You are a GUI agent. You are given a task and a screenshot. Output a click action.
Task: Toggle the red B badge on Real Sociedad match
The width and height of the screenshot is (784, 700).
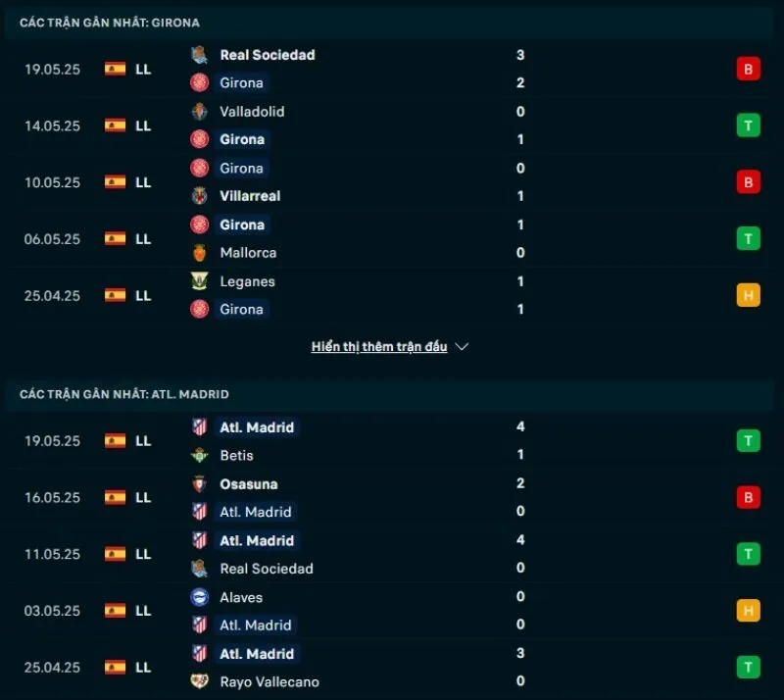(748, 69)
